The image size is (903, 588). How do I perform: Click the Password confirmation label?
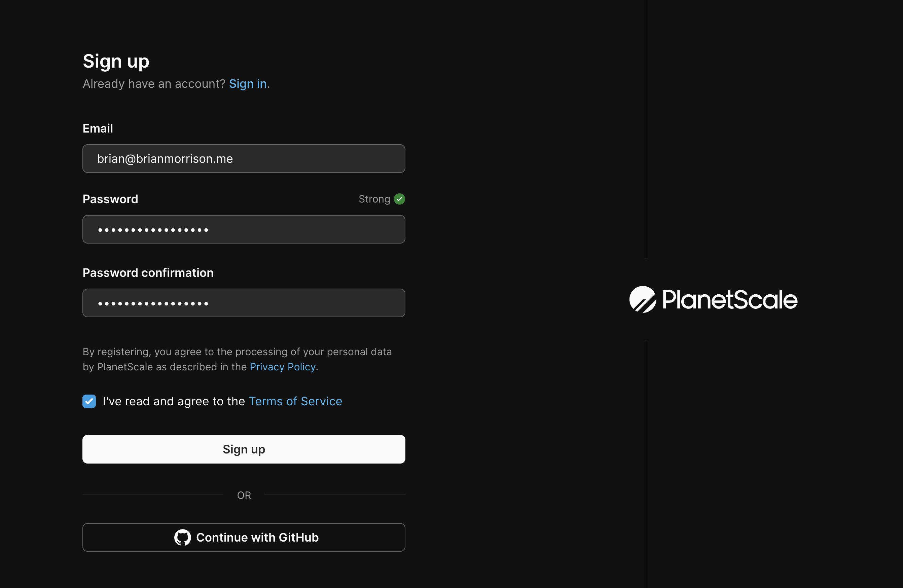click(148, 273)
